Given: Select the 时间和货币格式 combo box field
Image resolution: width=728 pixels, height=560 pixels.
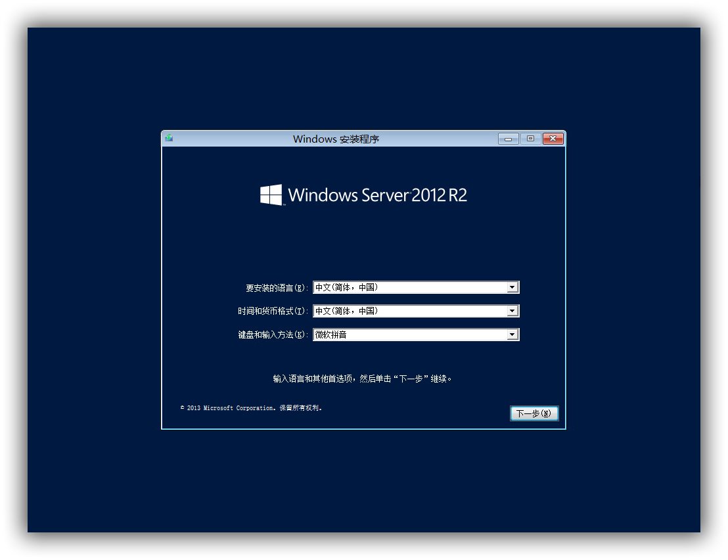Looking at the screenshot, I should [x=416, y=311].
